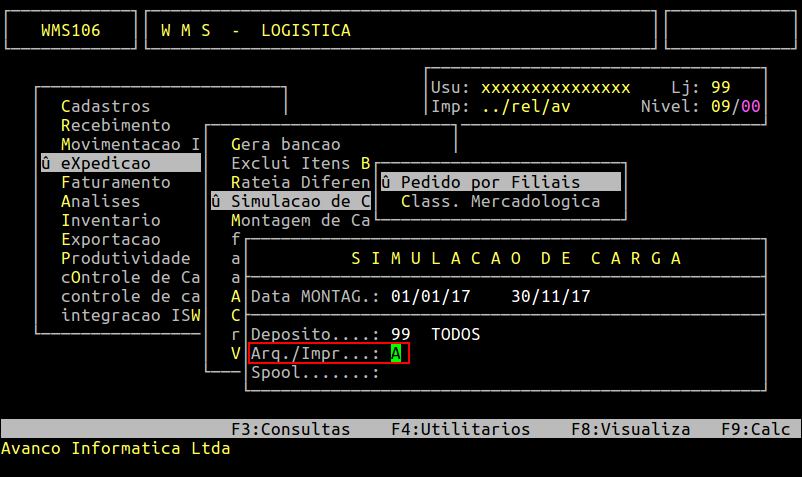Screen dimensions: 802x477
Task: Click the Deposito field value 99
Action: pyautogui.click(x=400, y=334)
